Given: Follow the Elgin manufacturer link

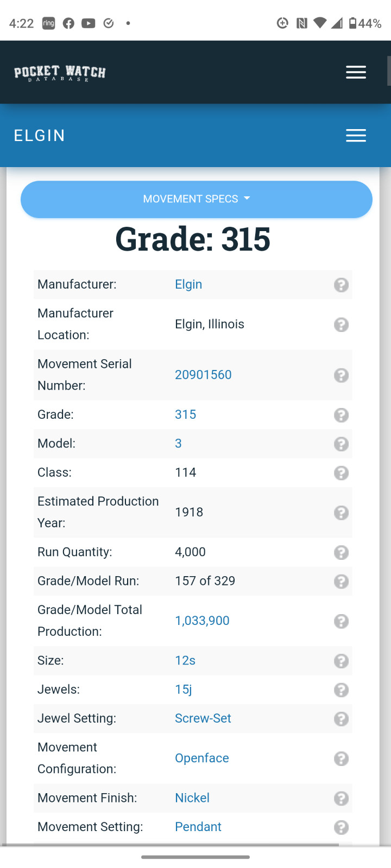Looking at the screenshot, I should pos(188,284).
